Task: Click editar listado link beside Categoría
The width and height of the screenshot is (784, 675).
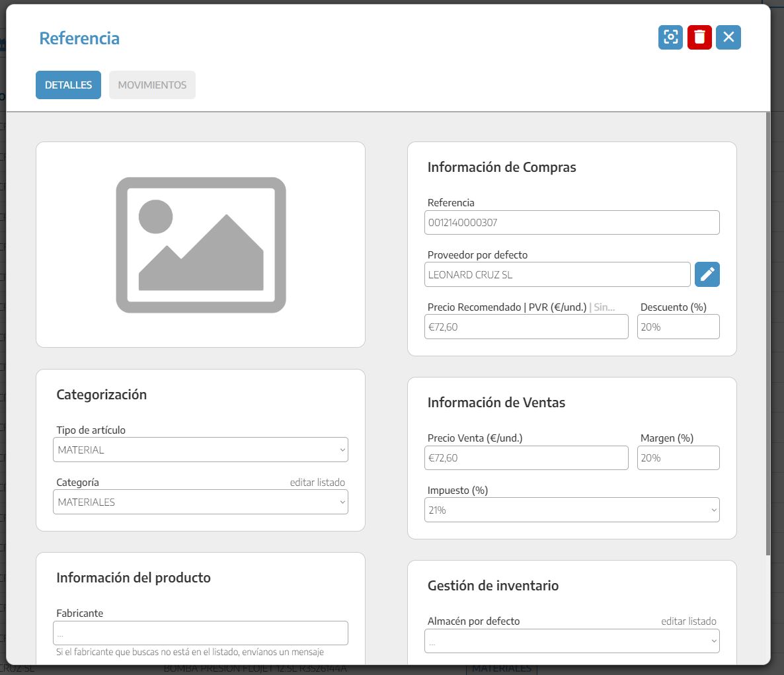Action: (x=317, y=483)
